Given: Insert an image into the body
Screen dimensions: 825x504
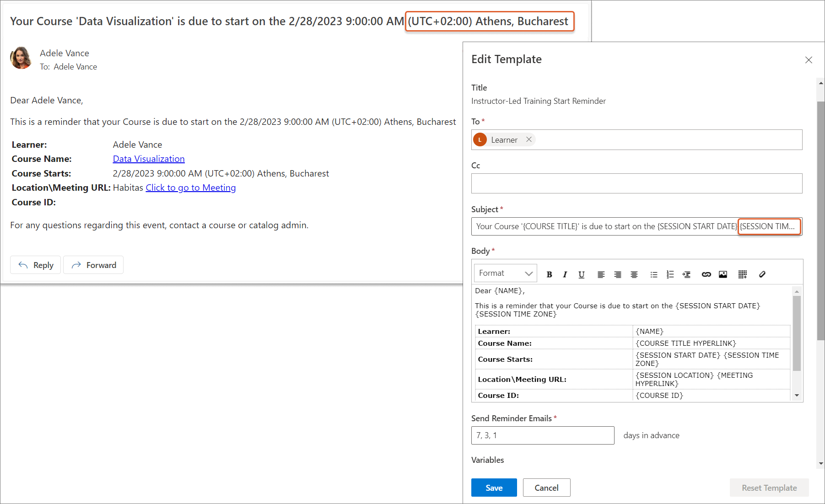Looking at the screenshot, I should (723, 274).
